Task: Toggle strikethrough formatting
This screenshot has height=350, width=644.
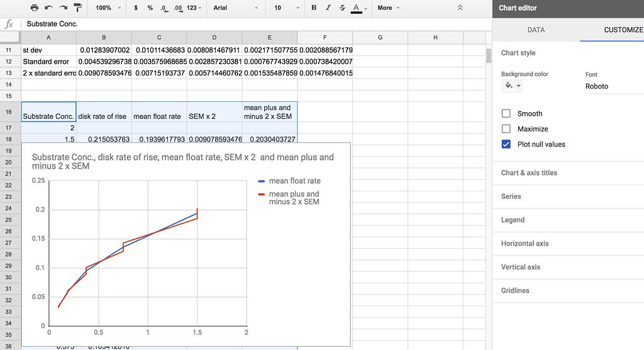Action: 342,8
